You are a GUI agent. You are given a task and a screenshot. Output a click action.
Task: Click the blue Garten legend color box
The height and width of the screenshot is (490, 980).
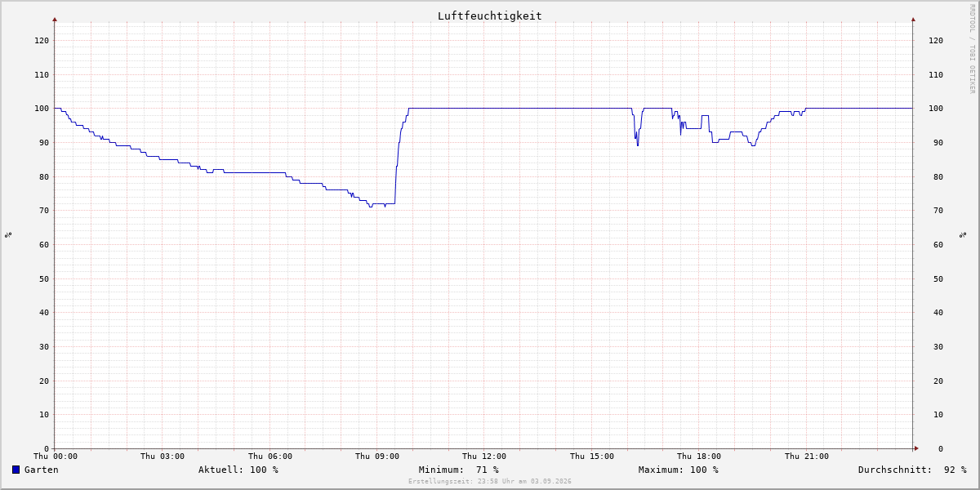pos(16,470)
